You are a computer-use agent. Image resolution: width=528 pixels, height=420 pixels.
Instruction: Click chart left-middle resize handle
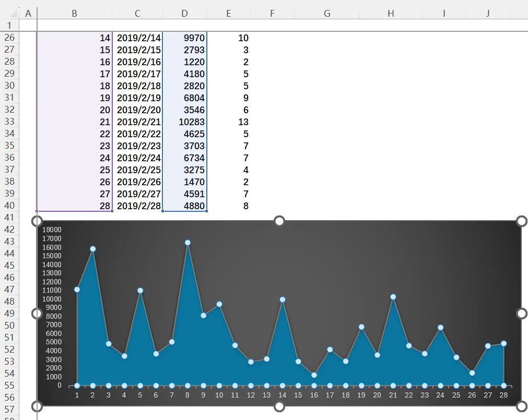(x=37, y=314)
